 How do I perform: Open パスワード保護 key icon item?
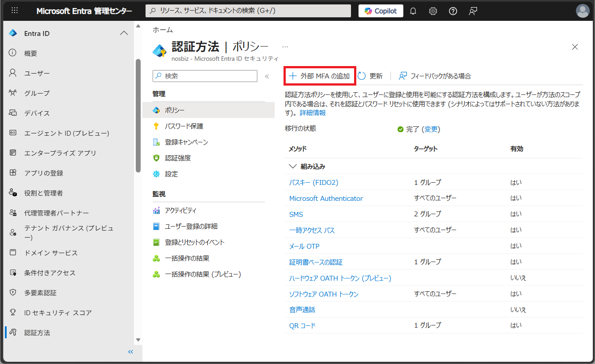click(156, 126)
